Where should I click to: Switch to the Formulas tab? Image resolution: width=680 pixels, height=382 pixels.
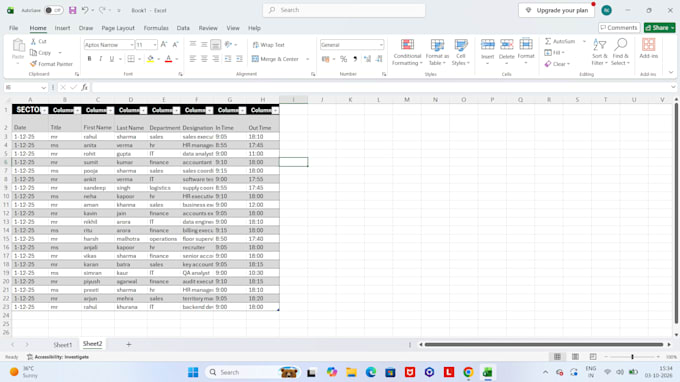[156, 28]
